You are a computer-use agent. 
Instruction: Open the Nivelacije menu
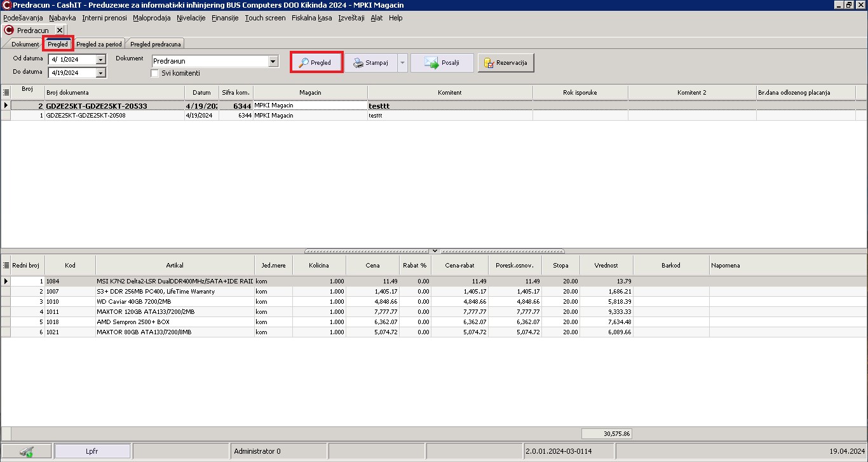pos(191,18)
